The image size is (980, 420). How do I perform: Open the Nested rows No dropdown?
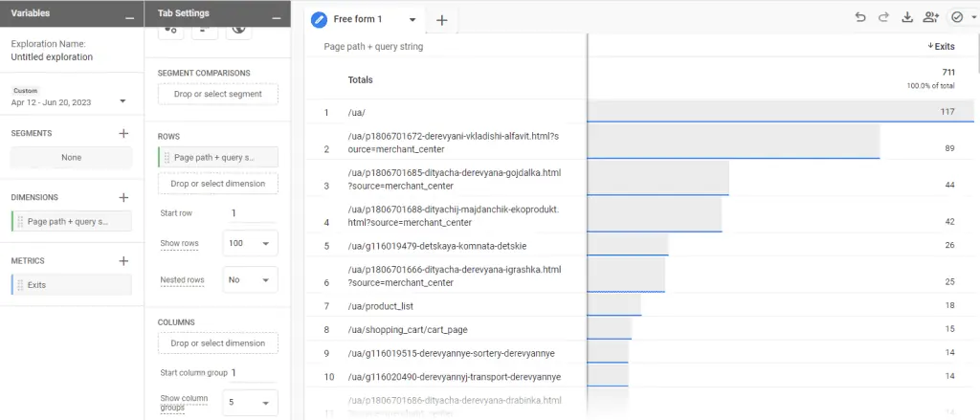coord(250,280)
